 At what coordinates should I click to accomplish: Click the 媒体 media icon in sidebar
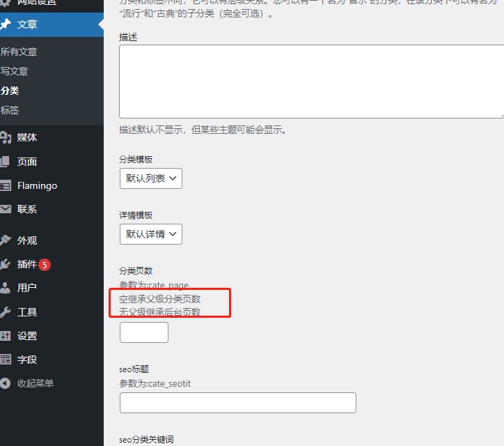(x=6, y=137)
